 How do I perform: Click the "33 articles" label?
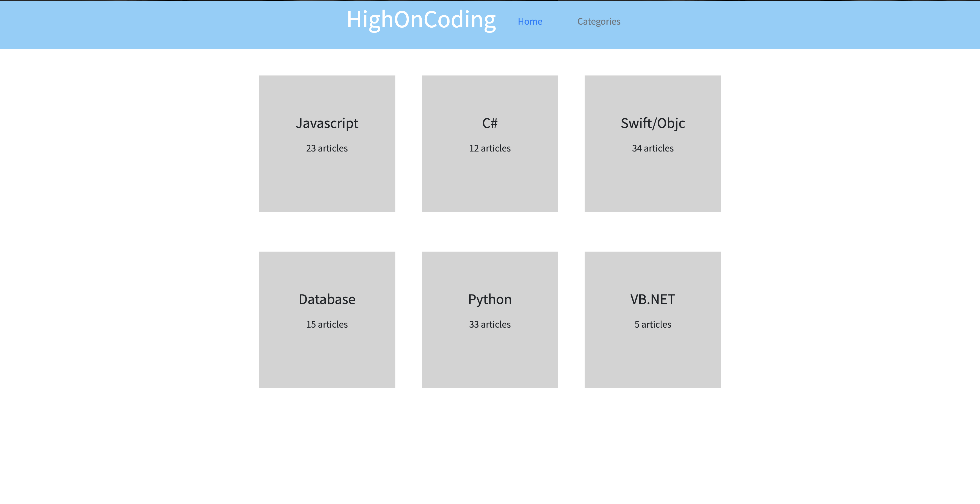click(x=490, y=324)
